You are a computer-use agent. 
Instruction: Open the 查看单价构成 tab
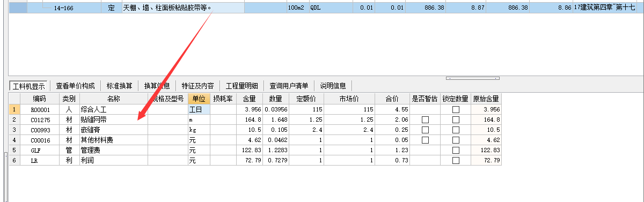(x=75, y=85)
